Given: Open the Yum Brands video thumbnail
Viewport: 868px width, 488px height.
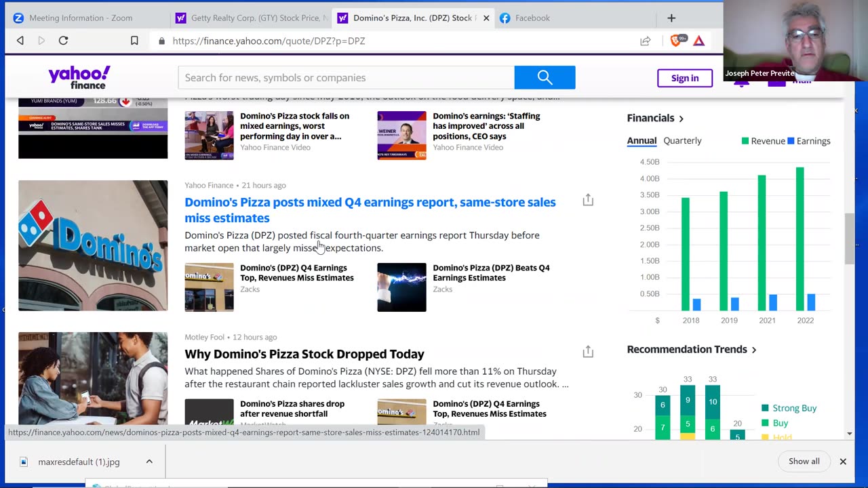Looking at the screenshot, I should point(93,127).
